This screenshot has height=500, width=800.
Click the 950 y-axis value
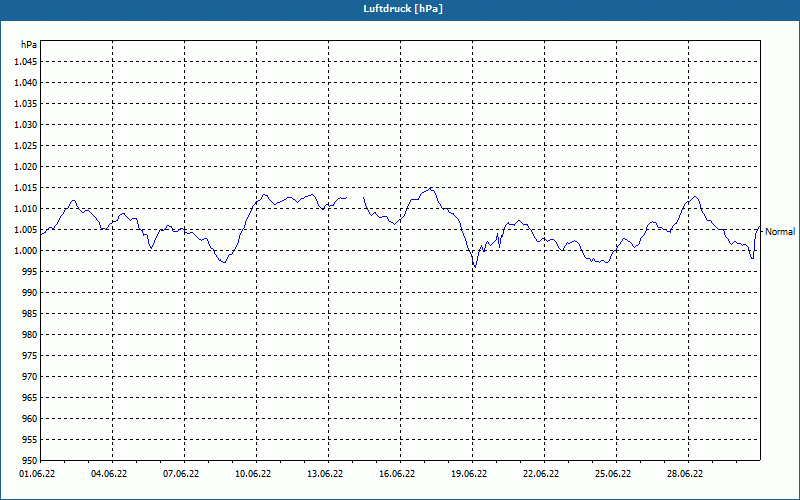30,461
